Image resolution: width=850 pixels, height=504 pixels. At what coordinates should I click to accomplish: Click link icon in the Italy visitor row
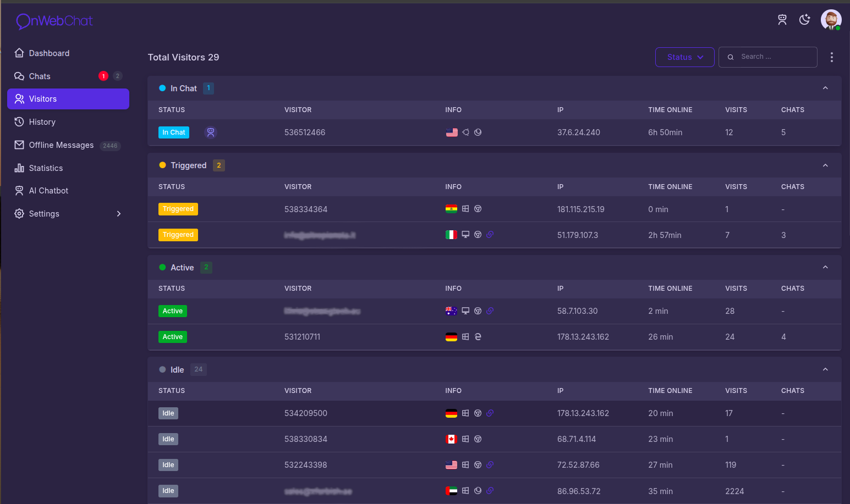point(490,235)
